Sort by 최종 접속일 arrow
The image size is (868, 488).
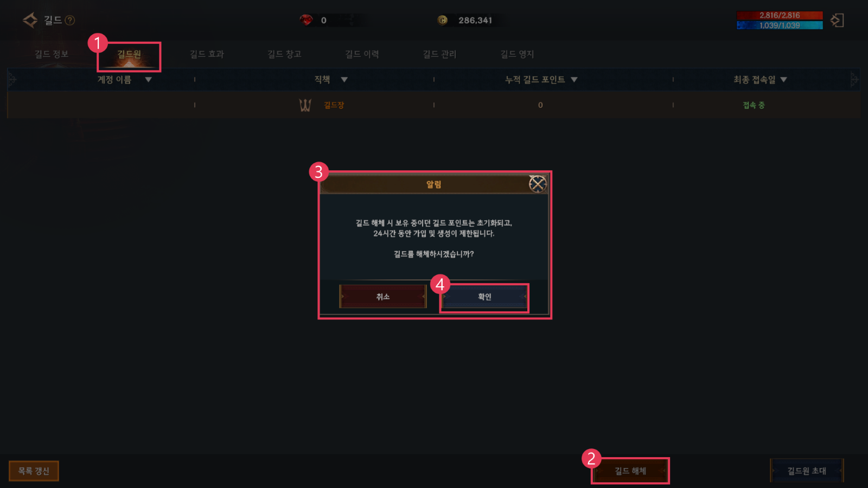(783, 80)
